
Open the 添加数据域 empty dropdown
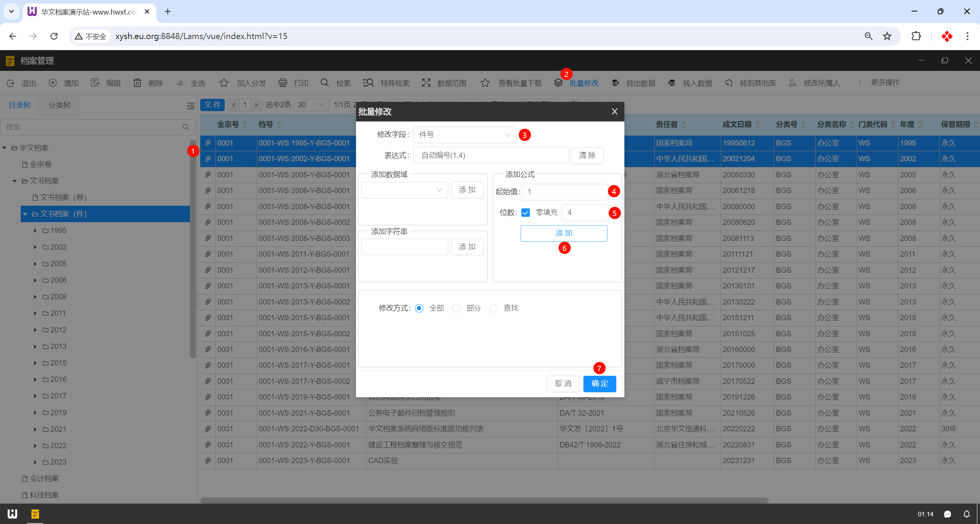[404, 190]
